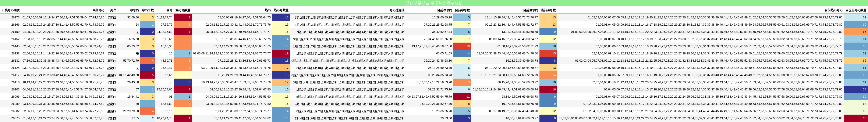
Task: Click current cold numbers cell 10,29,60,69,78
Action: 442,18
